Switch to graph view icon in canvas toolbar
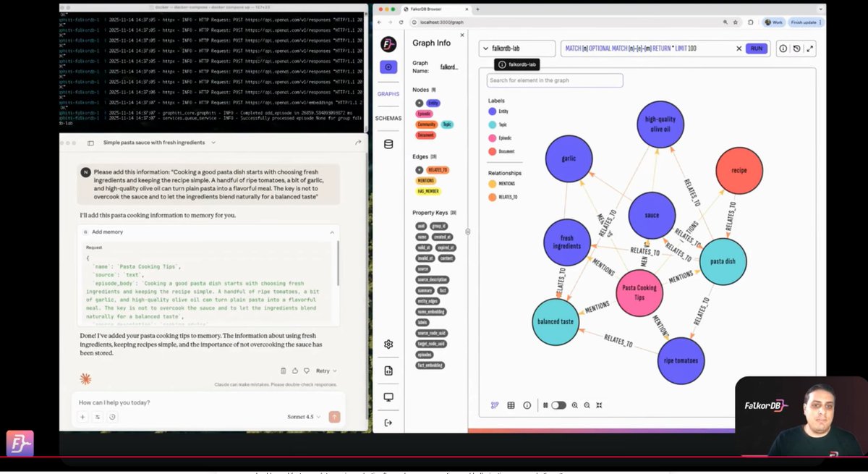Image resolution: width=868 pixels, height=474 pixels. pyautogui.click(x=495, y=405)
